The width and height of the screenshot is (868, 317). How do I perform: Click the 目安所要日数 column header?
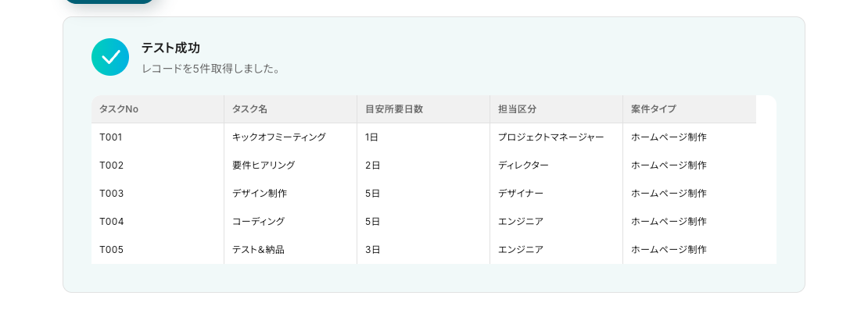394,109
